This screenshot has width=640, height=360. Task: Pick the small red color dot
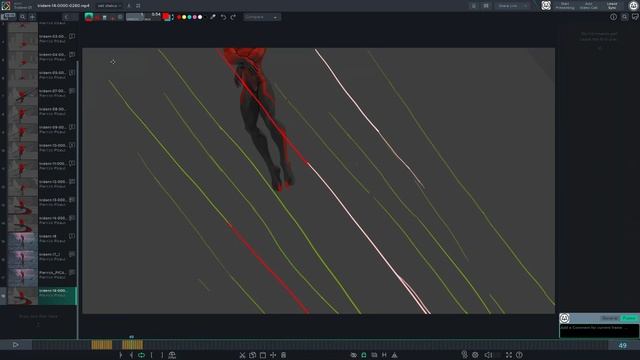tap(179, 17)
